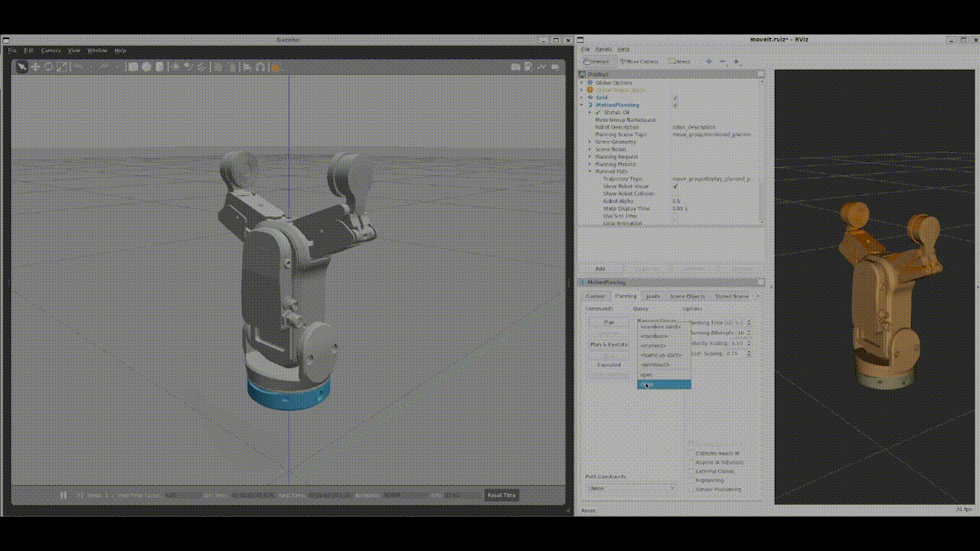Image resolution: width=980 pixels, height=551 pixels.
Task: Add a point light in Gazebo
Action: point(175,67)
